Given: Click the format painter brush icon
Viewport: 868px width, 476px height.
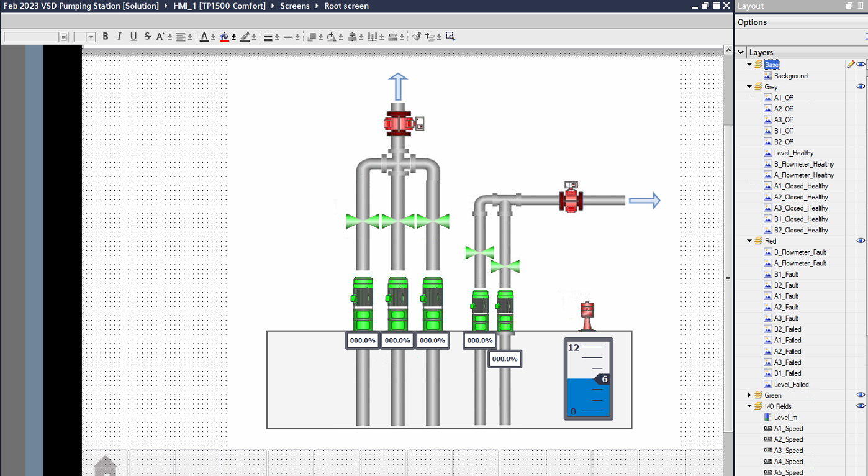Looking at the screenshot, I should pos(417,37).
